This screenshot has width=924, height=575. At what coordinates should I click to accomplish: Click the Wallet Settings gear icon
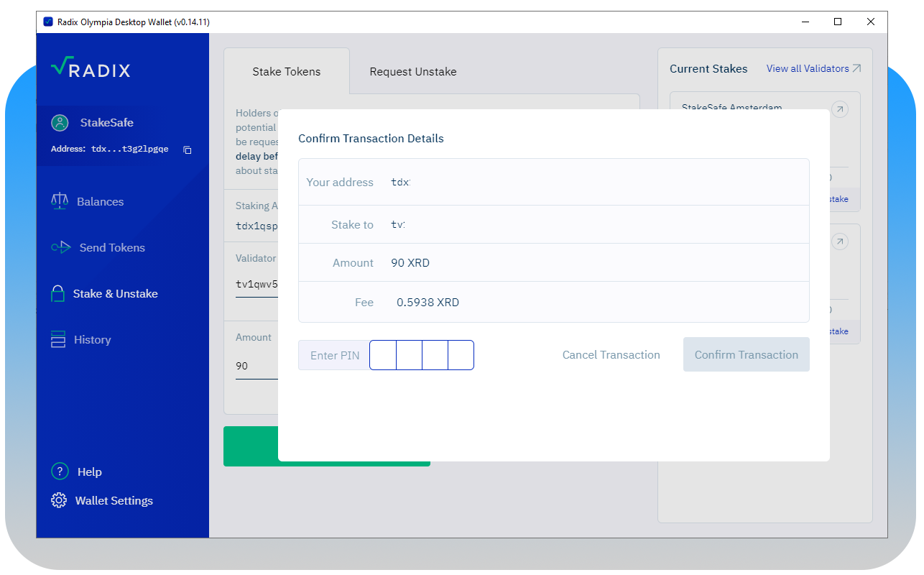coord(59,500)
